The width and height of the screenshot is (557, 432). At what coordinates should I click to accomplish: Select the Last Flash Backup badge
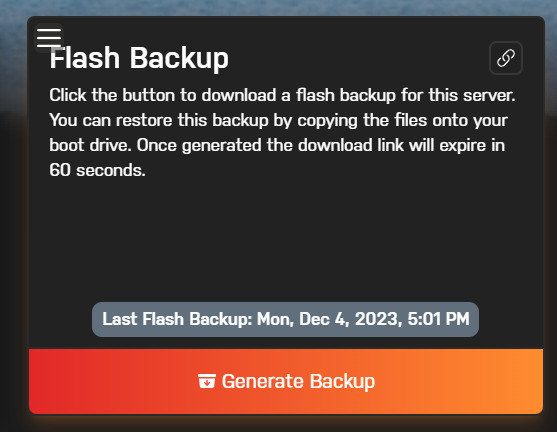point(285,319)
